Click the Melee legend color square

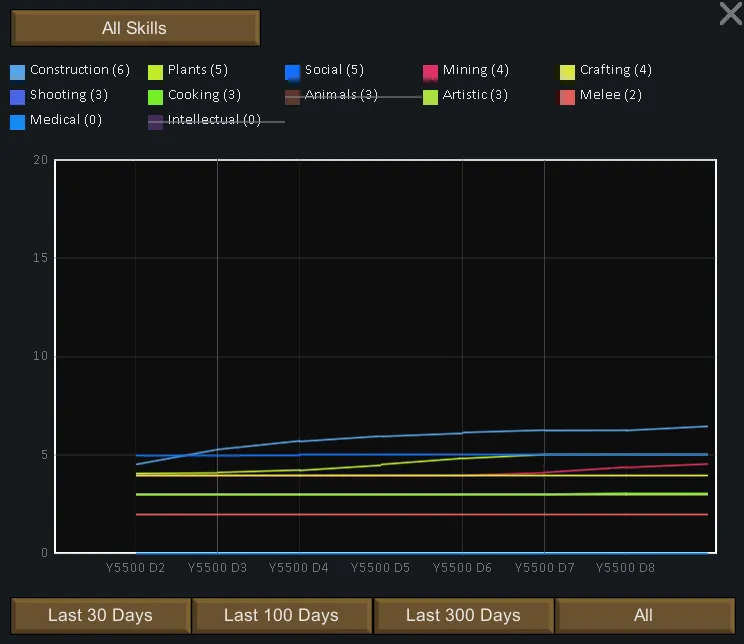tap(568, 97)
